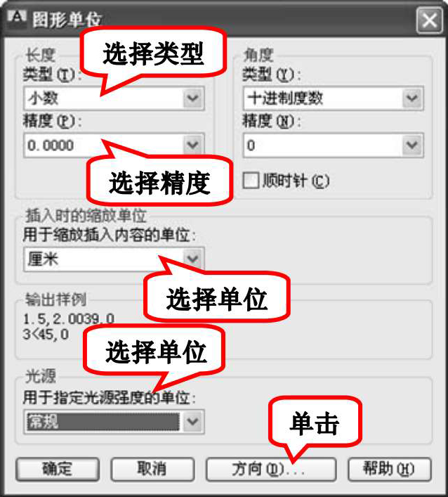Image resolution: width=448 pixels, height=497 pixels.
Task: Click the AutoCAD icon in the title bar
Action: 16,18
